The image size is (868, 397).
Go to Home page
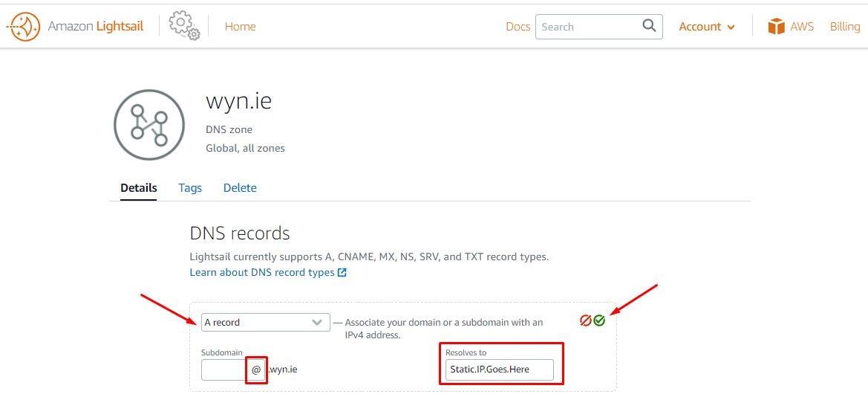[x=241, y=27]
